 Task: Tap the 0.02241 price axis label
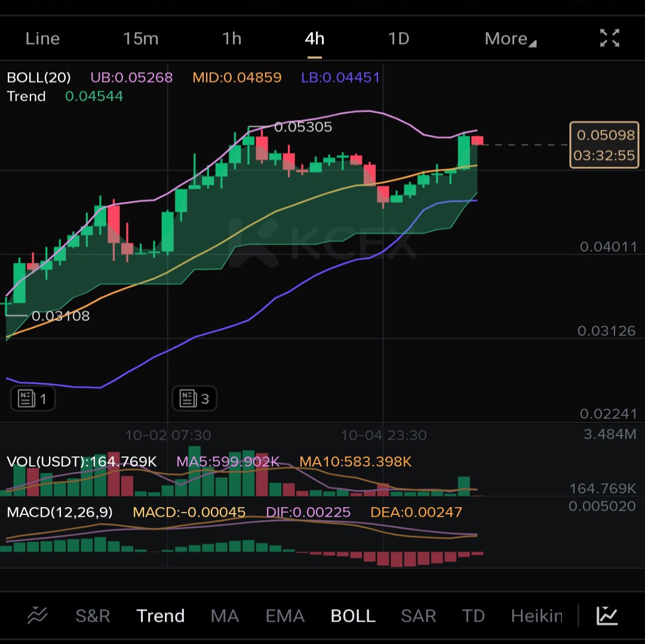(x=609, y=413)
